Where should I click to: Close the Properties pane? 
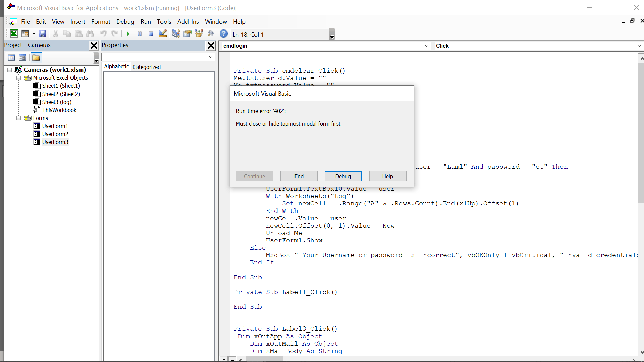[x=211, y=45]
